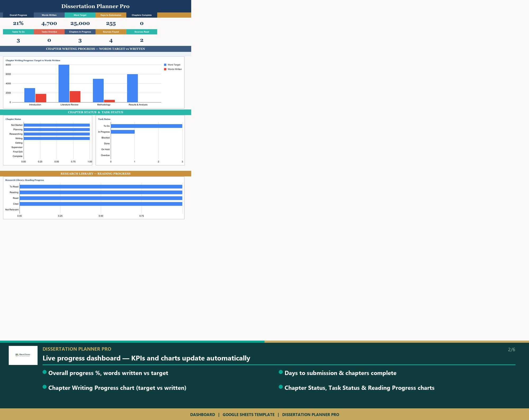Image resolution: width=529 pixels, height=420 pixels.
Task: Click the 'Task Status' chart title
Action: point(104,119)
